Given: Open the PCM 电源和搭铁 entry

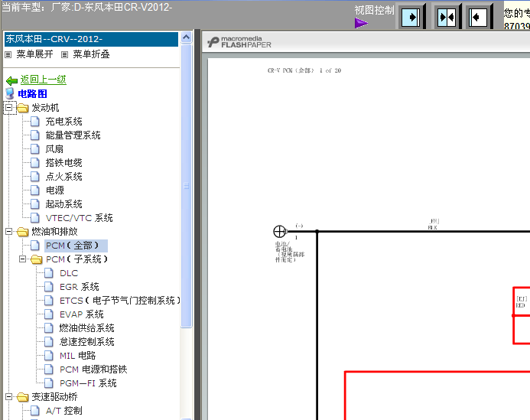Looking at the screenshot, I should [x=93, y=370].
